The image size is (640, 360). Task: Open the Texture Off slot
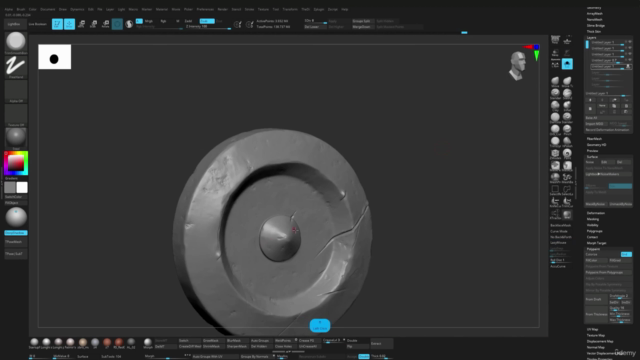point(16,114)
